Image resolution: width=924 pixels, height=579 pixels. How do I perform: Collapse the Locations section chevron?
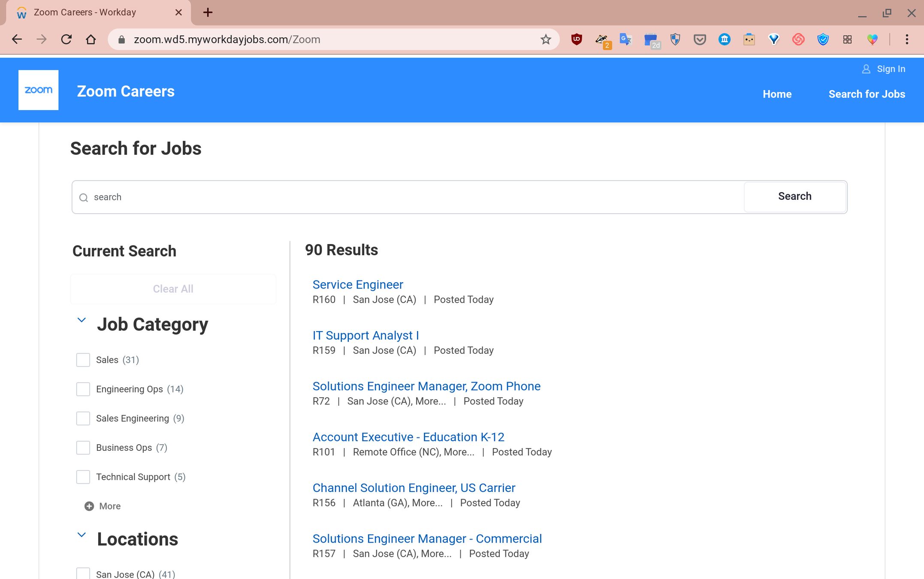coord(82,535)
